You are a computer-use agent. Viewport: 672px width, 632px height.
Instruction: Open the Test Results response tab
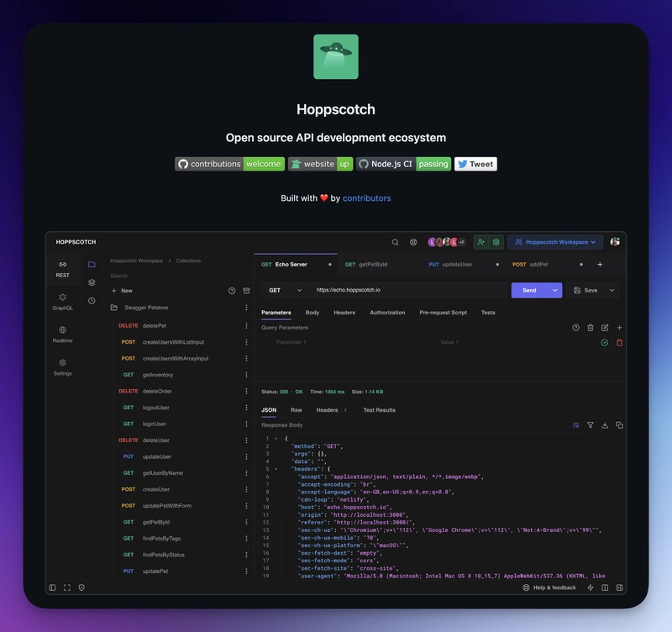point(380,410)
